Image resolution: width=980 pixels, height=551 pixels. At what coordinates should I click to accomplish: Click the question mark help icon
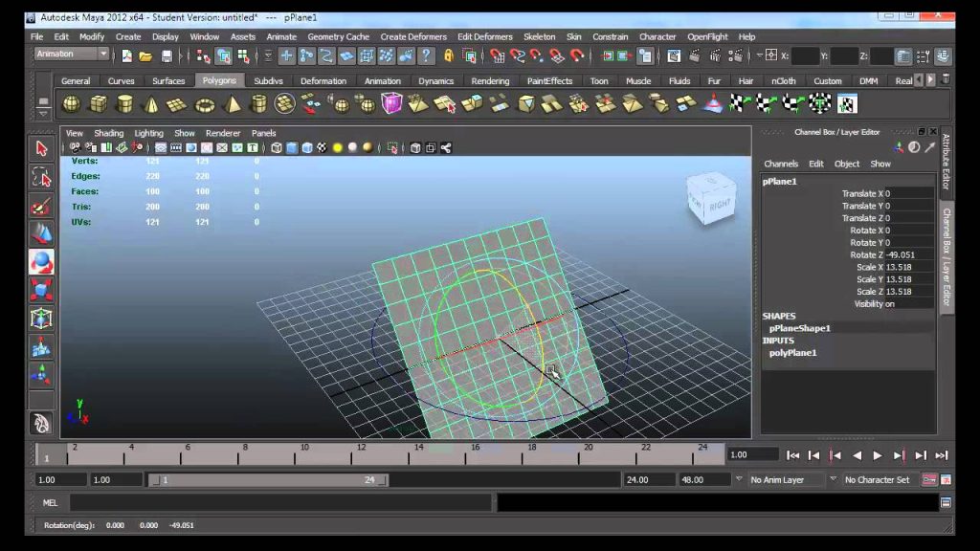(426, 56)
